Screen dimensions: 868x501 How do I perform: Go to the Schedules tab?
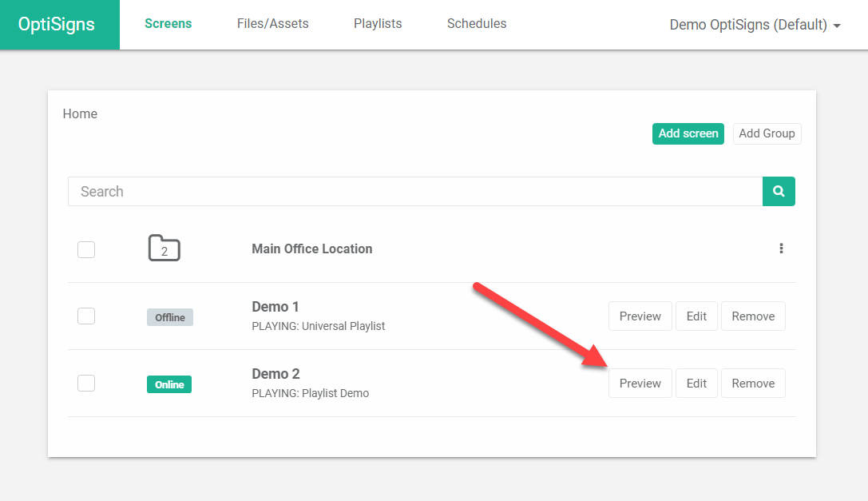pyautogui.click(x=476, y=23)
